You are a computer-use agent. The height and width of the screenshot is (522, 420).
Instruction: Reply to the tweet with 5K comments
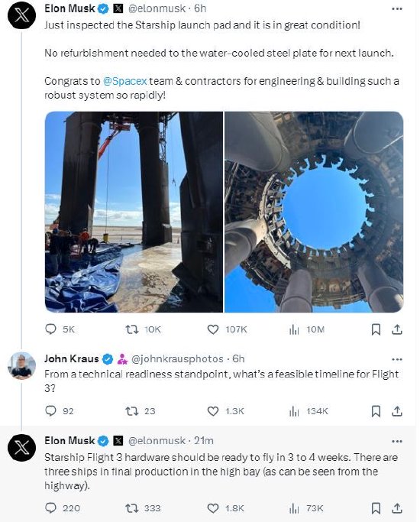coord(50,329)
